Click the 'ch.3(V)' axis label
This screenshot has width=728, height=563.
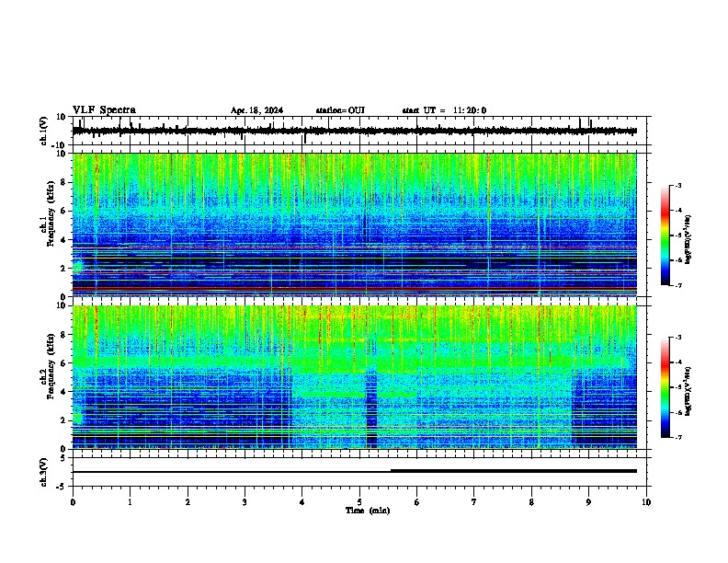44,472
